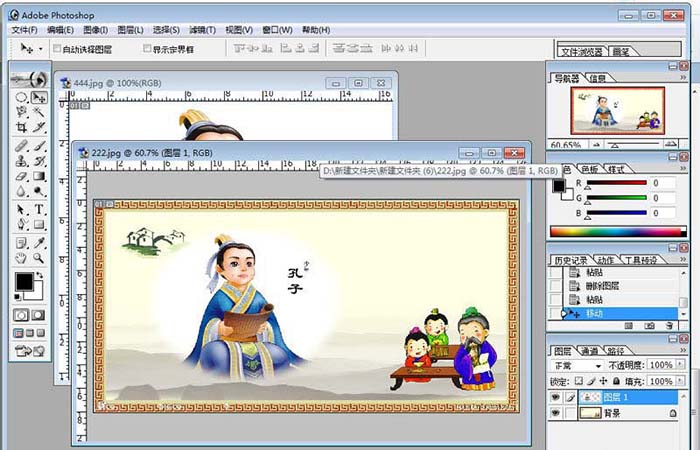Toggle lock position cross icon
This screenshot has height=450, width=700.
coord(604,381)
